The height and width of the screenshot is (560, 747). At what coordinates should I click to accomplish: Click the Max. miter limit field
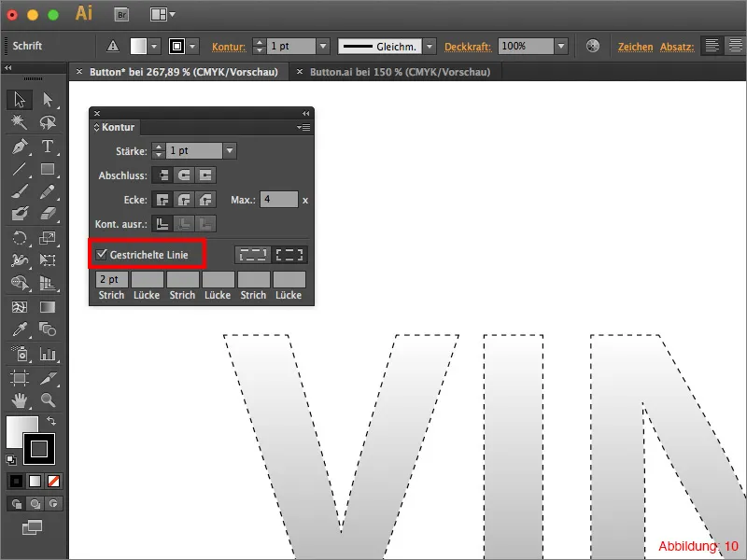(x=279, y=200)
